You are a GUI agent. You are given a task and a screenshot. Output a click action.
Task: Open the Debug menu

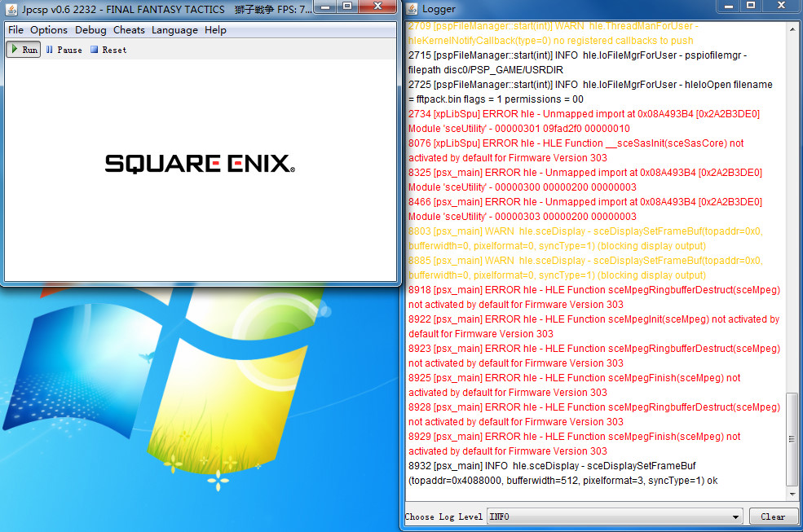(90, 30)
